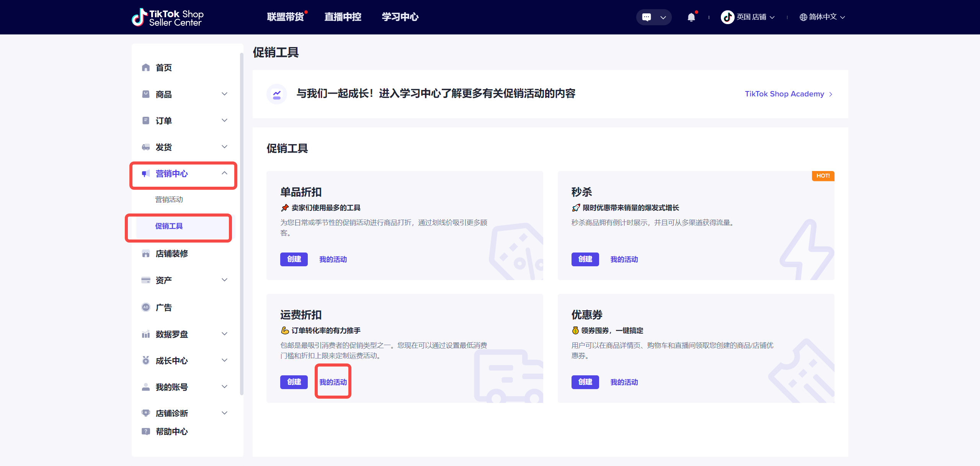
Task: Switch to 直播中控 top menu
Action: (343, 17)
